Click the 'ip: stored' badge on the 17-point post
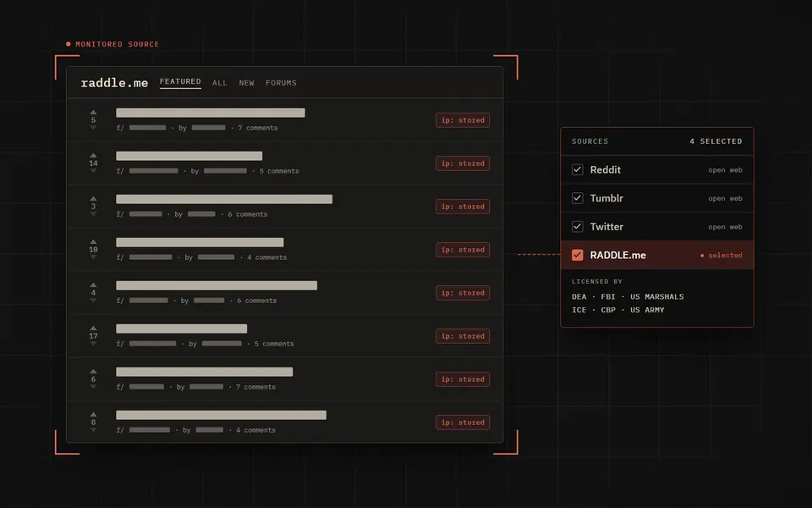 pyautogui.click(x=463, y=336)
